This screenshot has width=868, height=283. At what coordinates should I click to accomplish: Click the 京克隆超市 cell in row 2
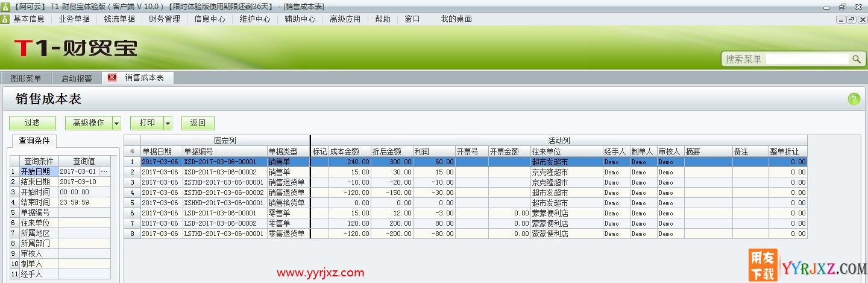pos(567,172)
